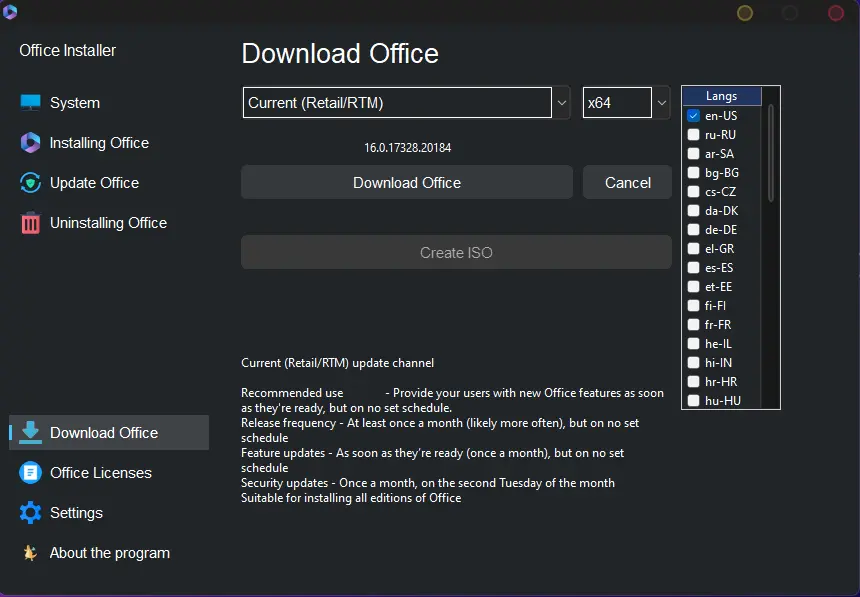Click the Installing Office logo icon

pyautogui.click(x=30, y=143)
